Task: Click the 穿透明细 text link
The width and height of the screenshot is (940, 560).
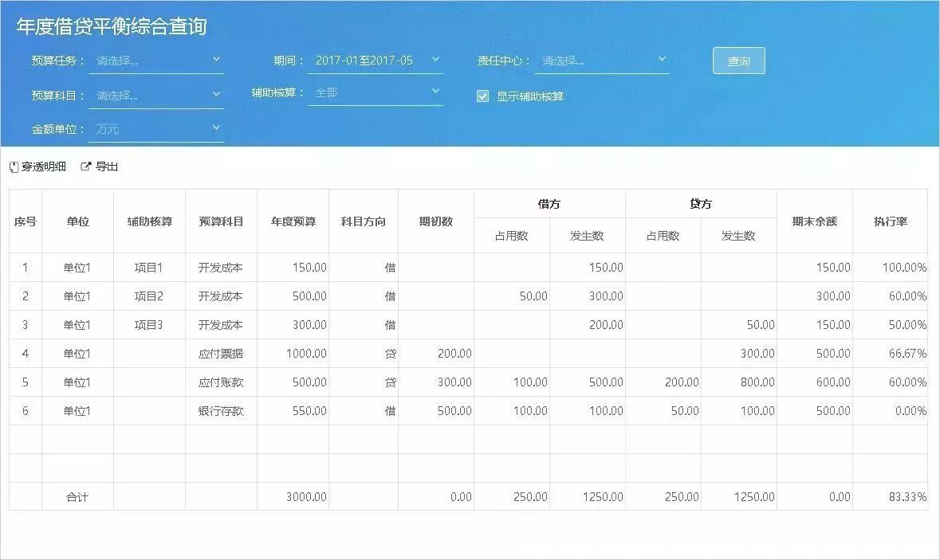Action: click(x=44, y=167)
